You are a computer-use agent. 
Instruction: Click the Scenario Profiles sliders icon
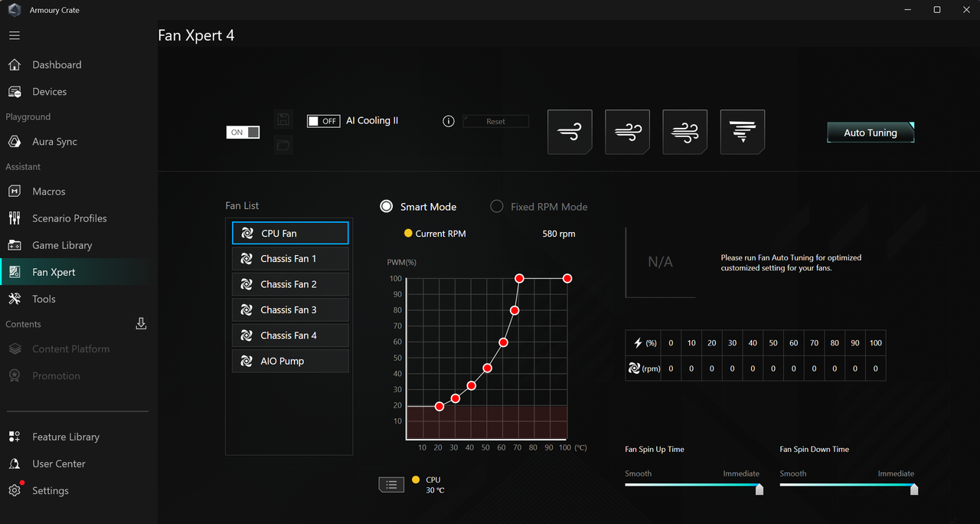tap(15, 218)
